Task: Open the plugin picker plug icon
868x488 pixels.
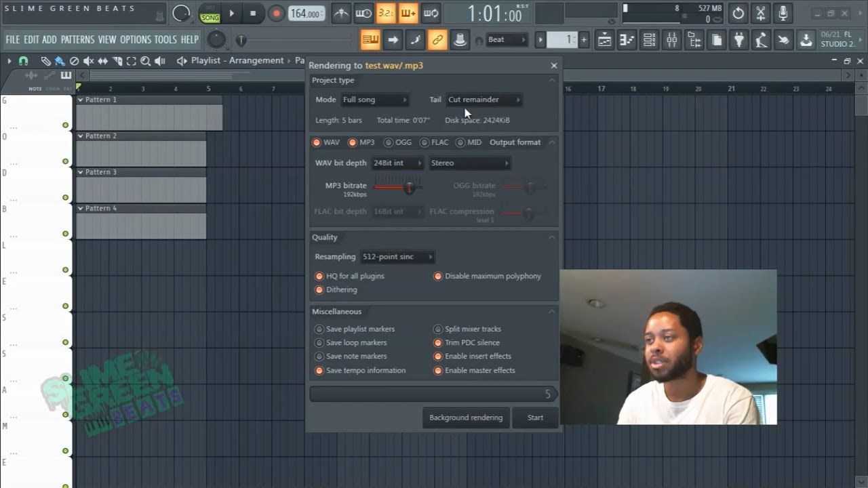Action: tap(738, 40)
